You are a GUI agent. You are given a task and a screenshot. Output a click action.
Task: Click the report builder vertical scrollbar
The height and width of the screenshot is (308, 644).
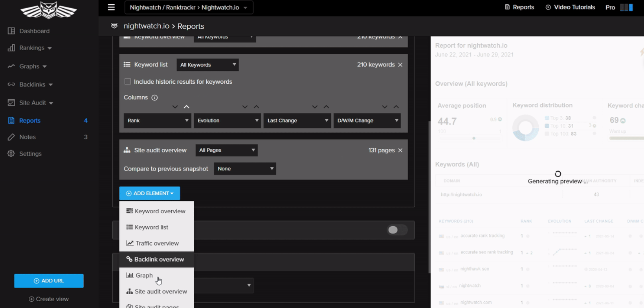[429, 196]
